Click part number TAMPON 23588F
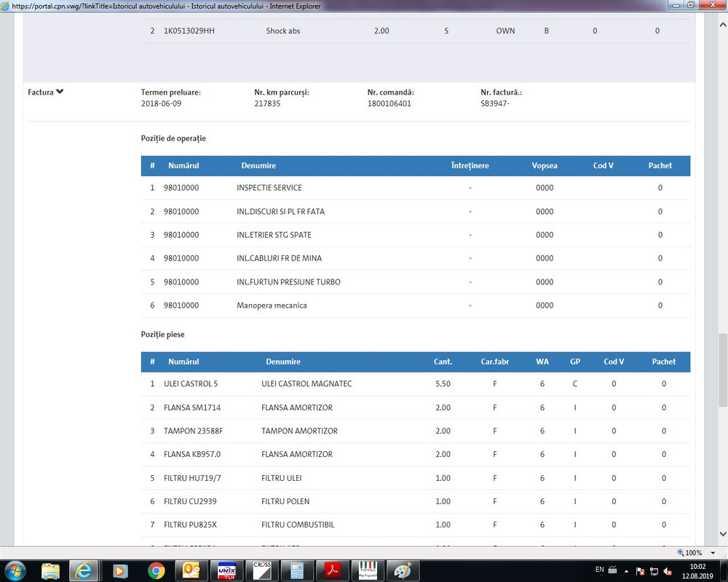728x582 pixels. point(193,431)
